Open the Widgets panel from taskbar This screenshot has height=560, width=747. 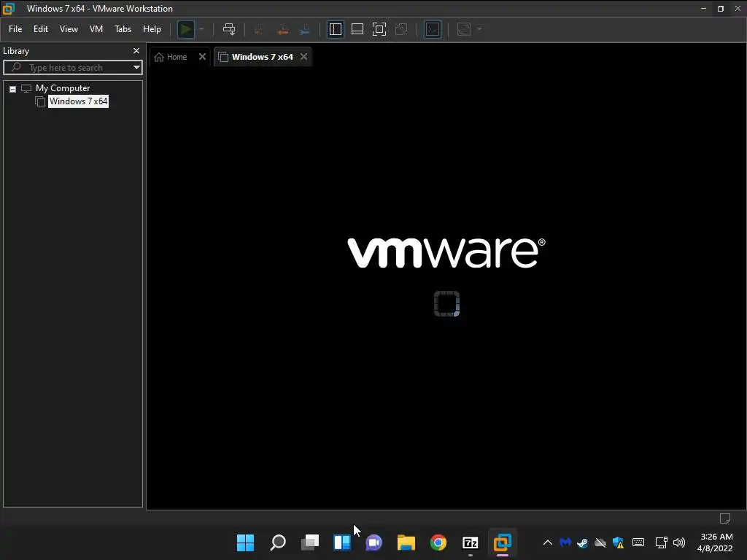(x=342, y=542)
